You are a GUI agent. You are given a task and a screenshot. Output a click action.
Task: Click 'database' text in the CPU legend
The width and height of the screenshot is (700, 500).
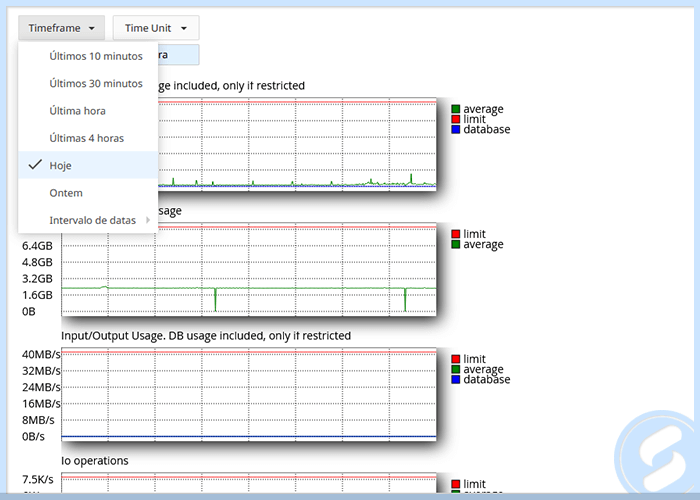tap(487, 129)
